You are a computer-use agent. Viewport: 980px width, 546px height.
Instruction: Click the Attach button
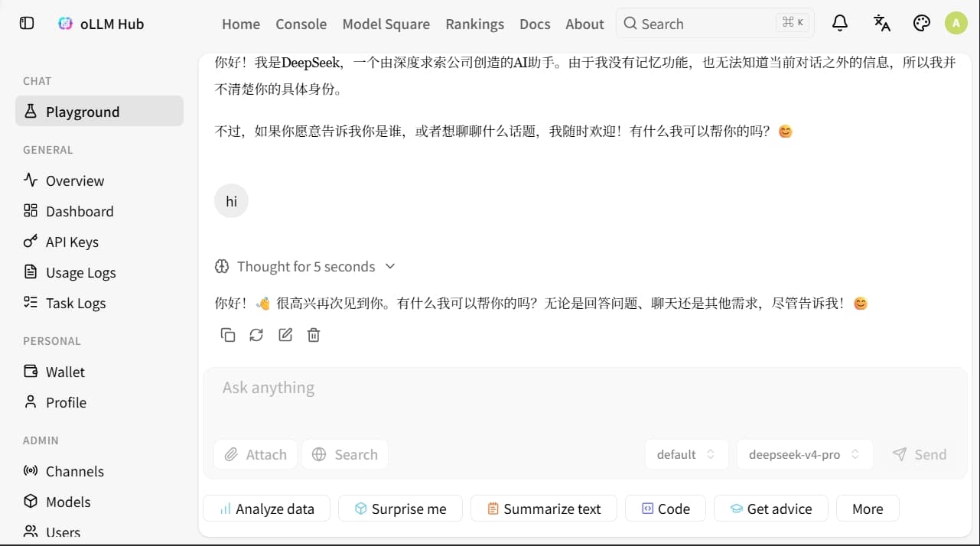tap(256, 454)
